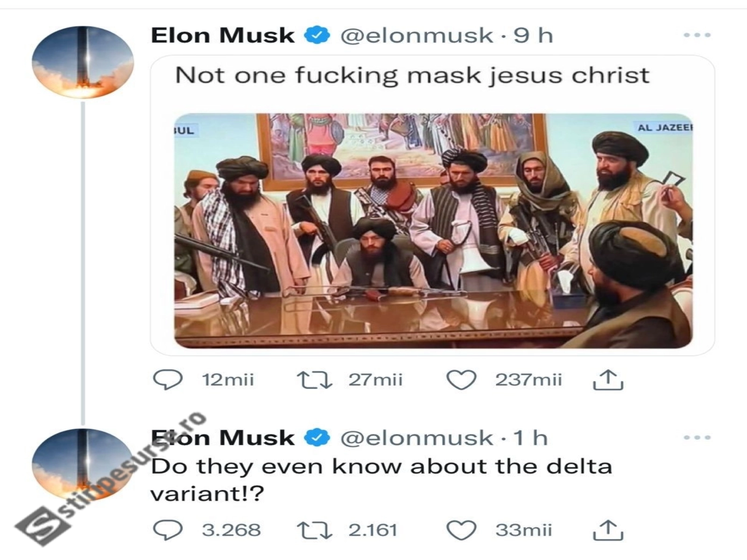Reply to the first tweet
This screenshot has height=560, width=747.
(168, 380)
